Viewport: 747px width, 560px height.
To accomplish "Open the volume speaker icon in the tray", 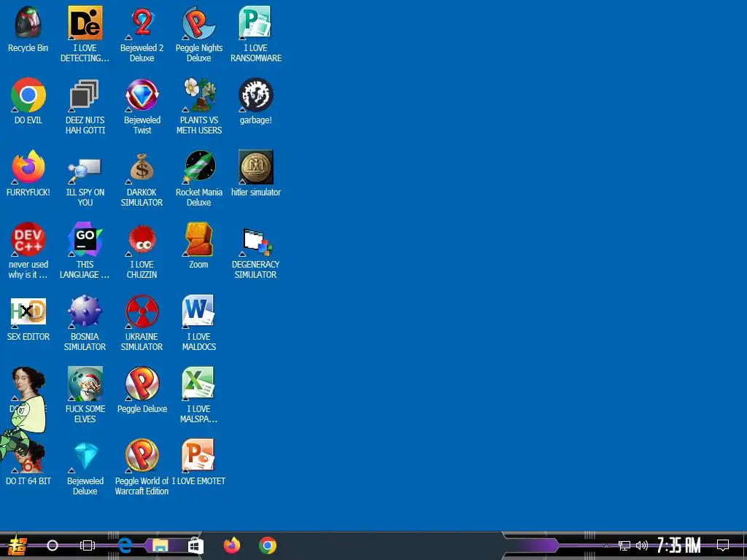I will tap(642, 545).
